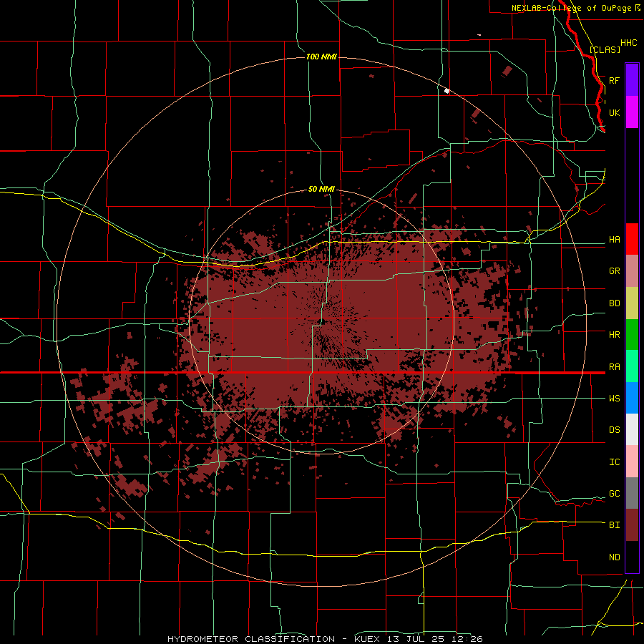The width and height of the screenshot is (644, 644).
Task: Click the 50 NMI range ring label
Action: click(321, 190)
